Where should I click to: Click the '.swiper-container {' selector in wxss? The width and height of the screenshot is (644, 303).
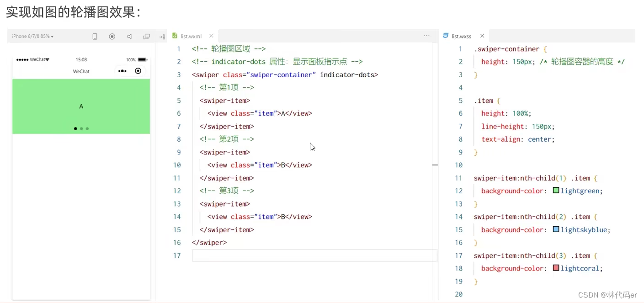[510, 49]
